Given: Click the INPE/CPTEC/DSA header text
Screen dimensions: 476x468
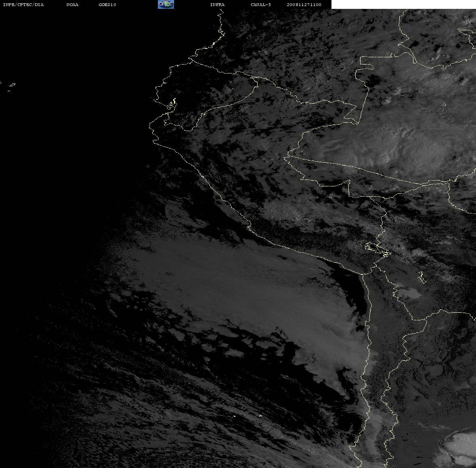Looking at the screenshot, I should click(23, 4).
